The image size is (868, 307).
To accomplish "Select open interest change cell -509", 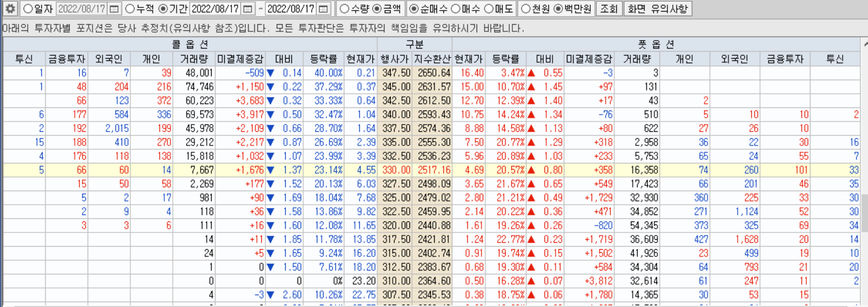I will click(240, 73).
